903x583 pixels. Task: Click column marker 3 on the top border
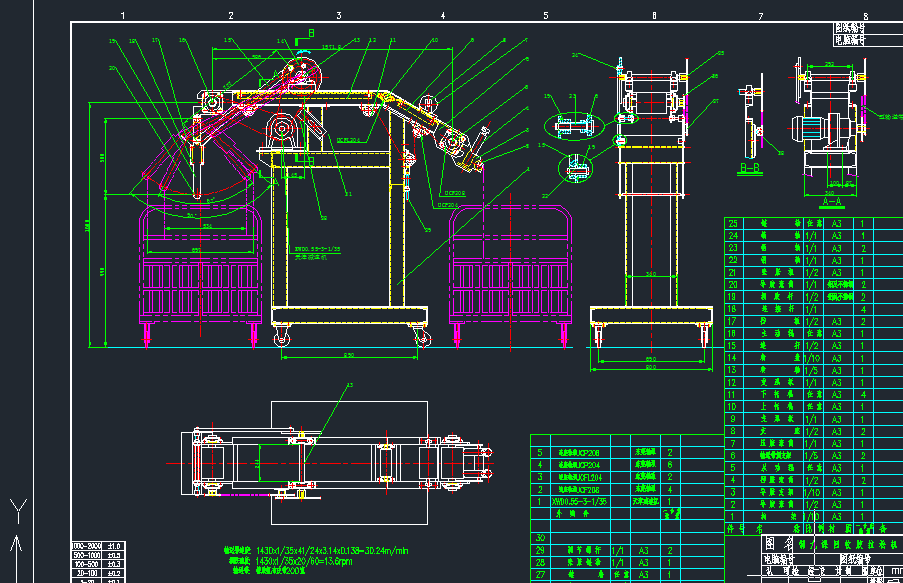click(x=339, y=16)
